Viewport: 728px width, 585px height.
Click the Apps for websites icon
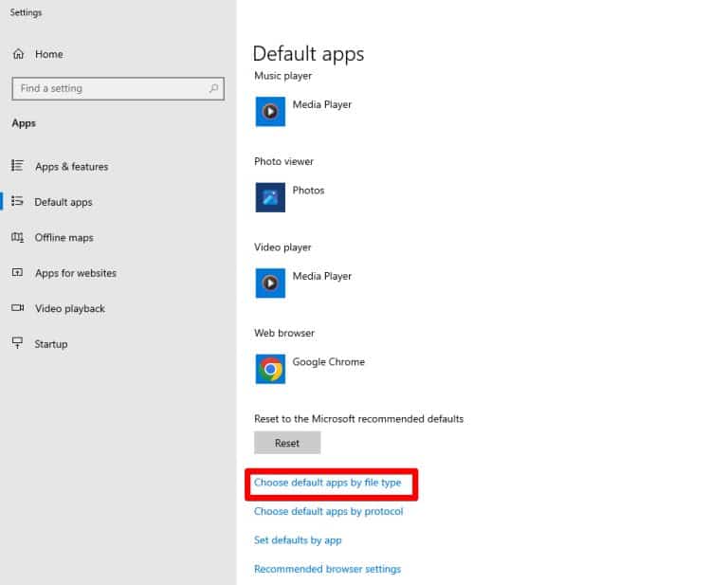pos(17,273)
